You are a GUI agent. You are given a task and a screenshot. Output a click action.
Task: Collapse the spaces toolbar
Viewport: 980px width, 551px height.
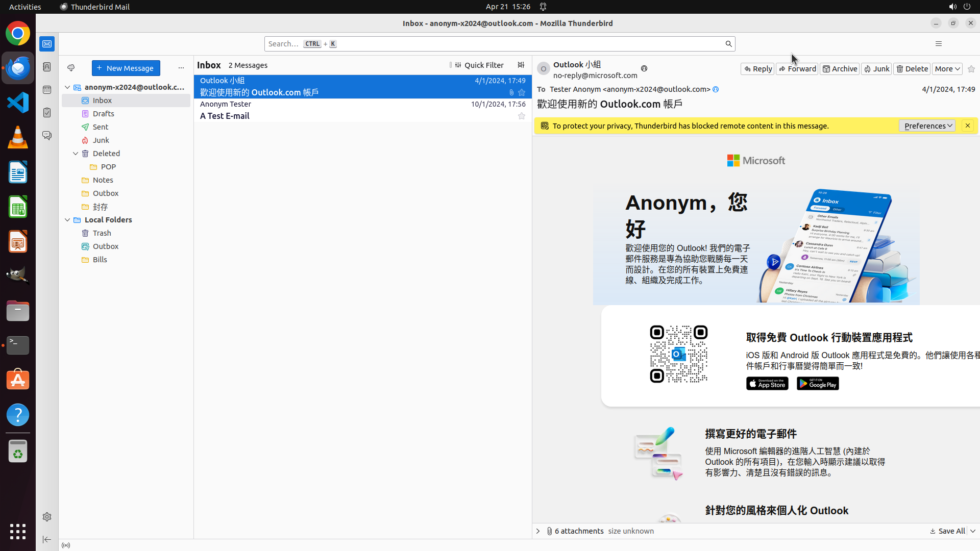tap(47, 539)
